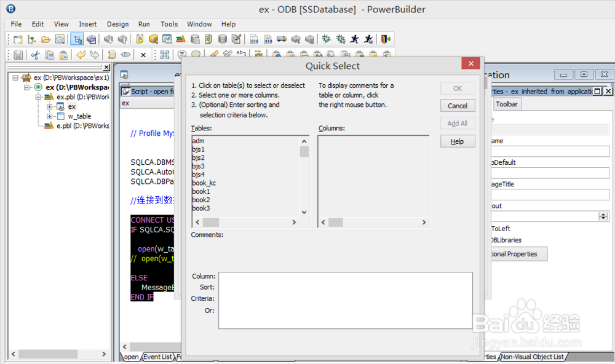Click the Column/Sort/Criteria grid area
The height and width of the screenshot is (364, 615).
point(346,301)
